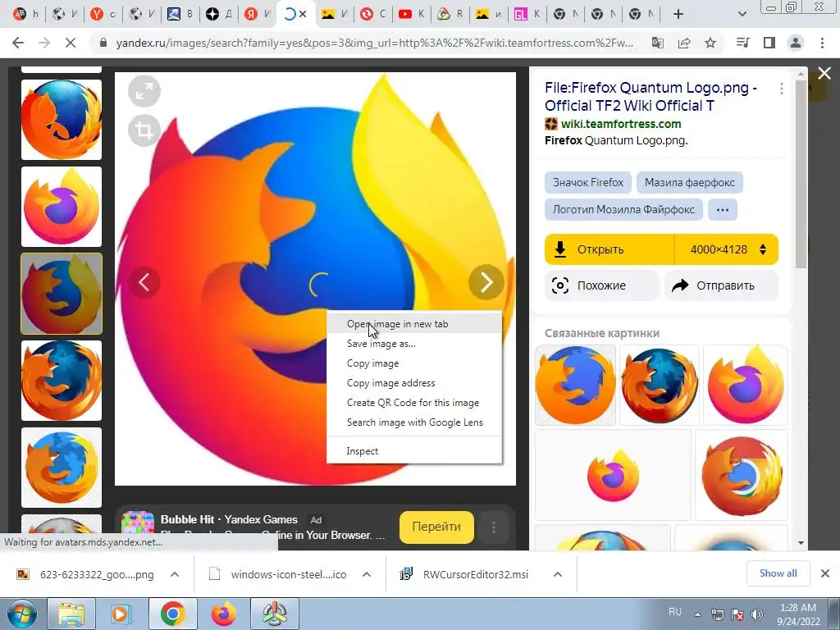
Task: Expand more tags with the ellipsis chip
Action: [x=723, y=209]
